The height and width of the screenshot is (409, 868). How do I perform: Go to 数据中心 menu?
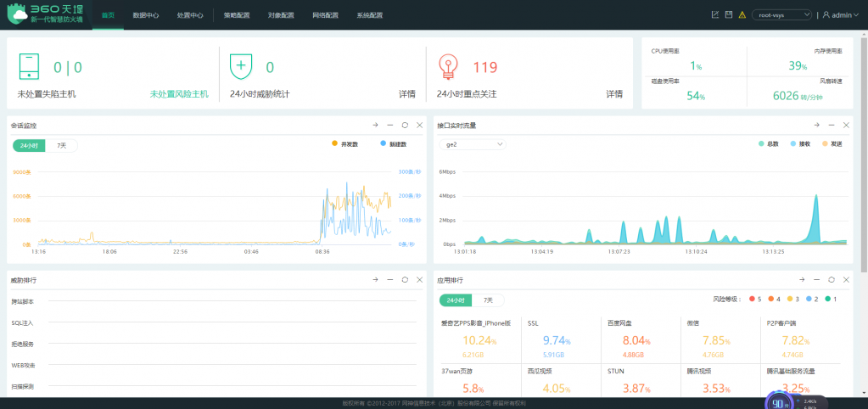coord(146,14)
